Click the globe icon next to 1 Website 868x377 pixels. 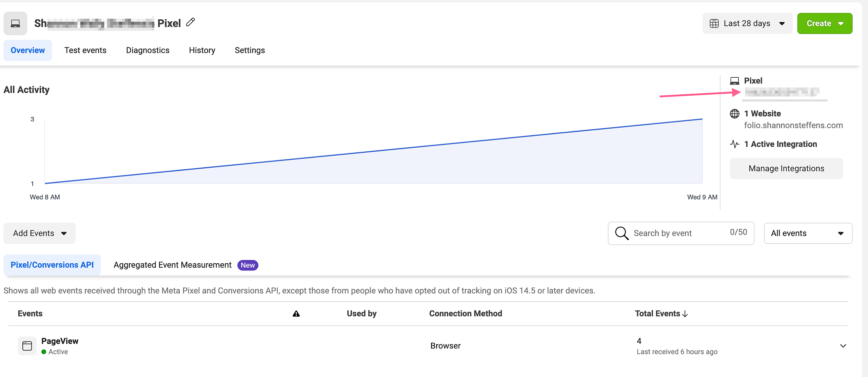pos(734,114)
